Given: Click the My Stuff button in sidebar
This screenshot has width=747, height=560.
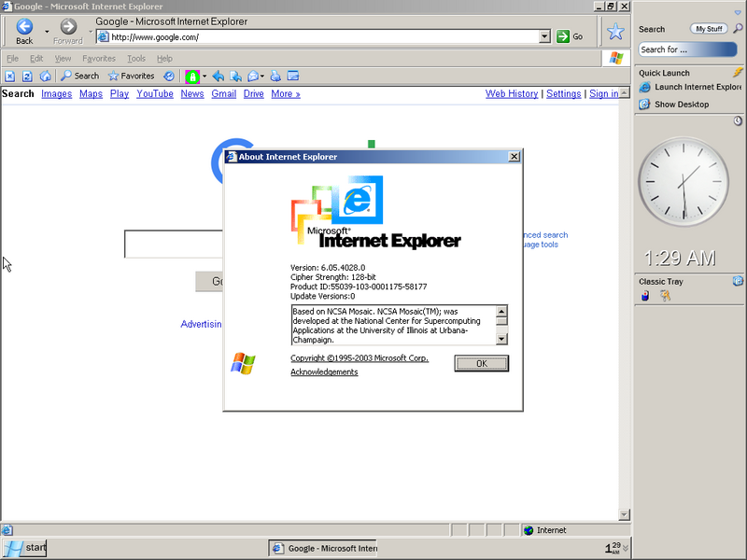Looking at the screenshot, I should (709, 29).
